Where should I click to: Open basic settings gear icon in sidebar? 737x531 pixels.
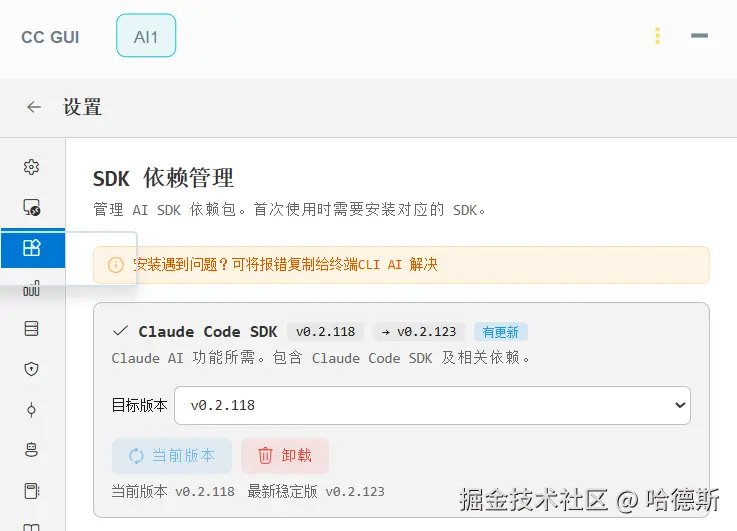pos(31,167)
